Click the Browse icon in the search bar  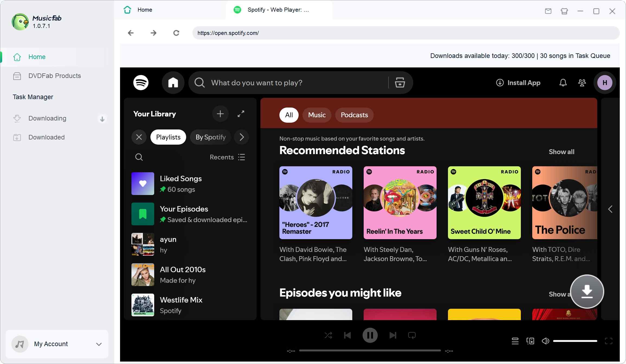(x=400, y=83)
